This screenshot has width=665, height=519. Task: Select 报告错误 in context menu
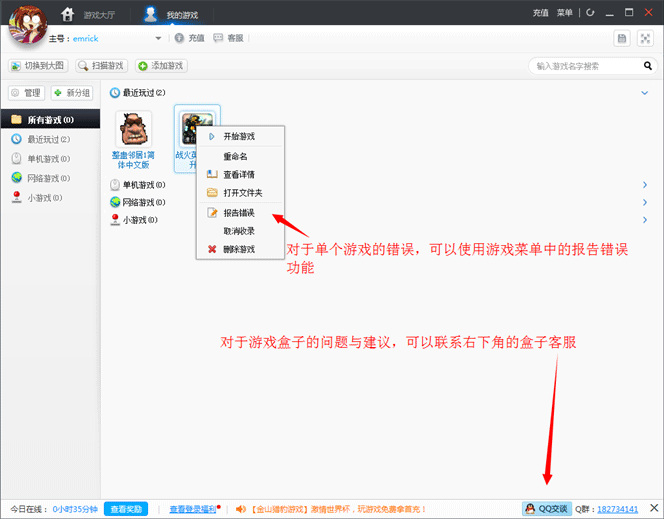click(x=240, y=213)
